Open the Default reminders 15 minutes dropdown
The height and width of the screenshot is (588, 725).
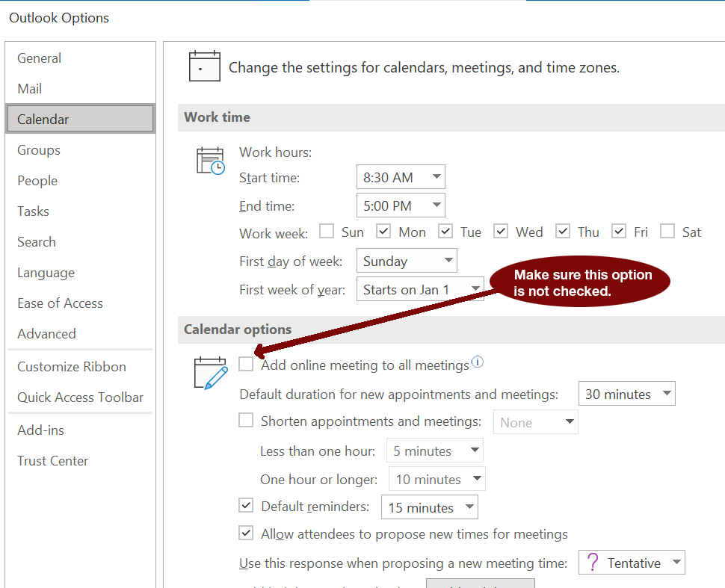tap(430, 507)
